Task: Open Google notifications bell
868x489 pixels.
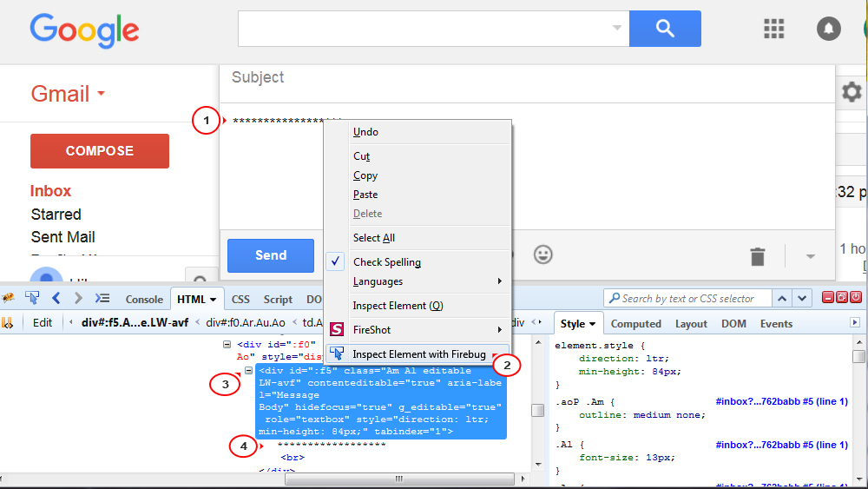Action: point(829,29)
